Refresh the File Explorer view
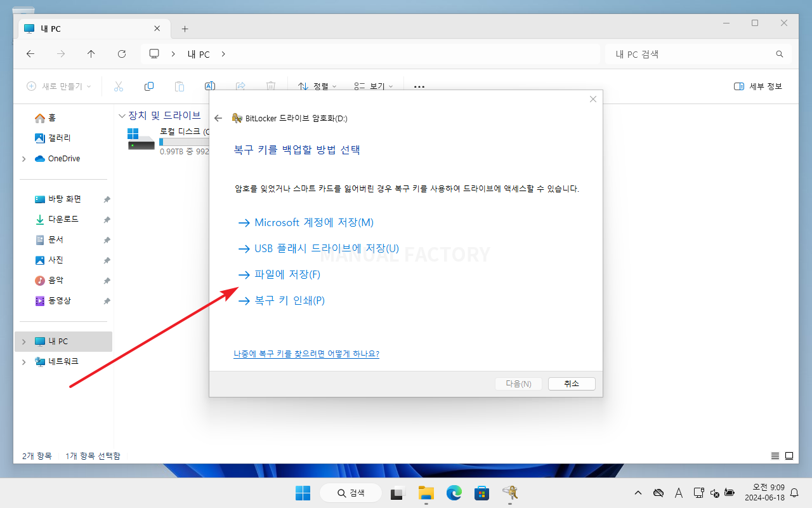The width and height of the screenshot is (812, 508). 122,55
